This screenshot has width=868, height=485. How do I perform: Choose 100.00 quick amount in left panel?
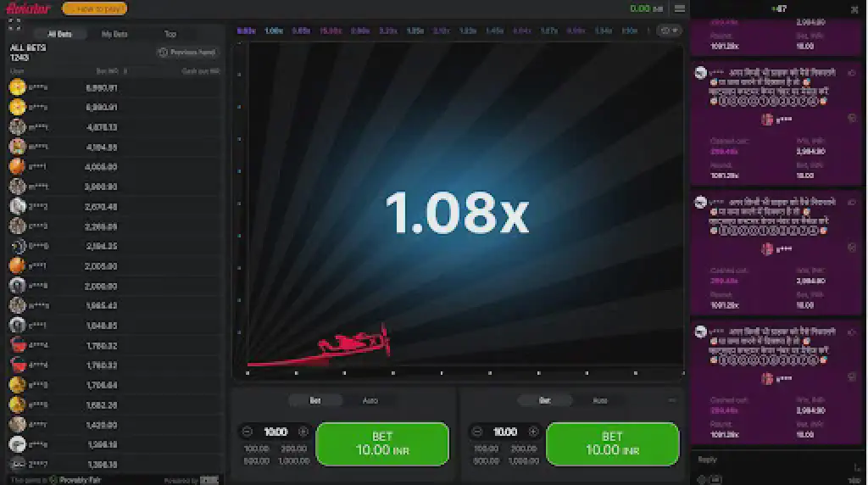point(256,449)
